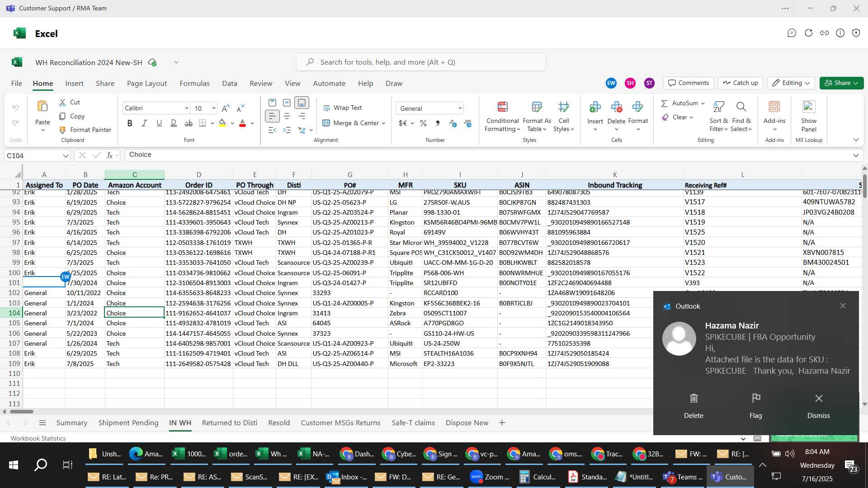Click percent style icon
The width and height of the screenshot is (868, 488).
click(423, 123)
